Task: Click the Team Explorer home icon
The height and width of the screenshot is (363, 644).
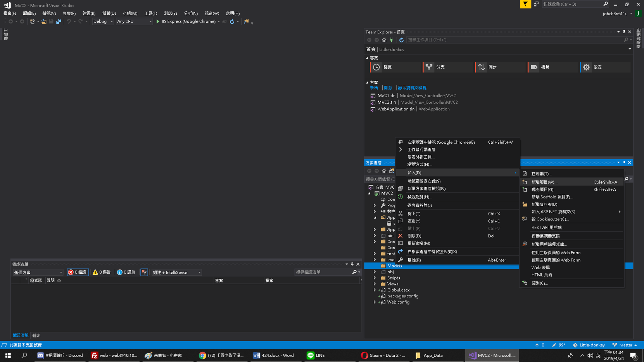Action: (384, 40)
